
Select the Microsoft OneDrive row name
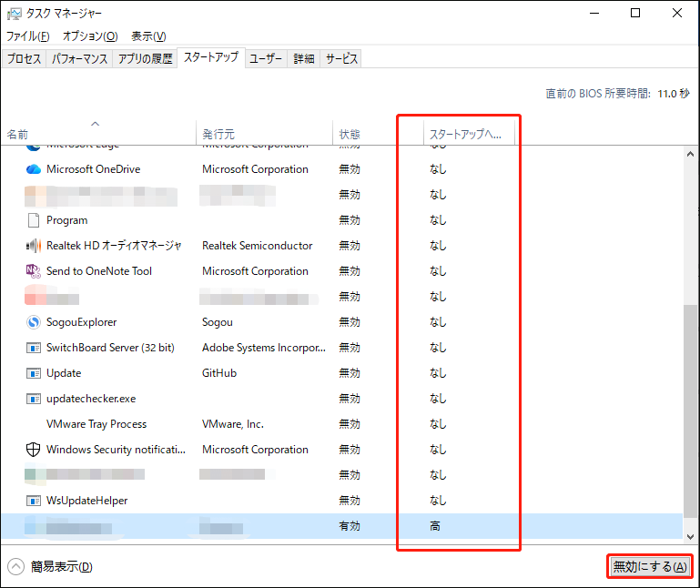pos(94,169)
